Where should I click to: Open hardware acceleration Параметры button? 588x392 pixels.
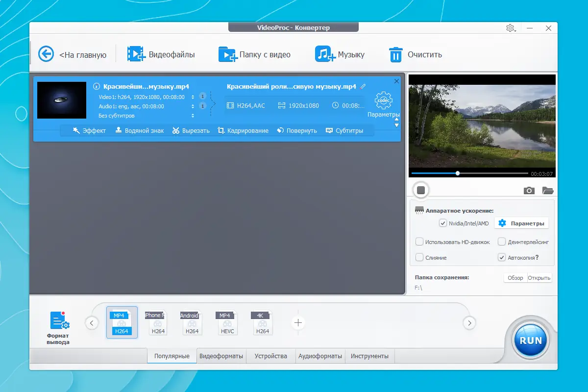pos(521,223)
